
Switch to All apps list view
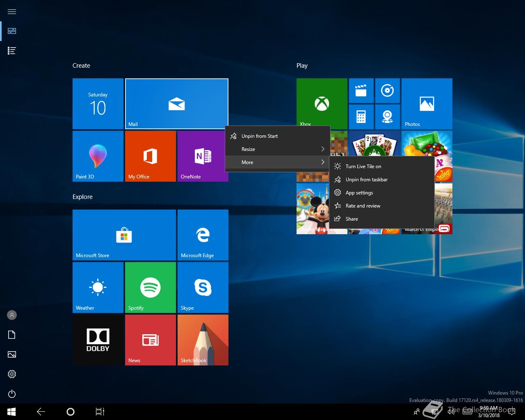[x=12, y=51]
